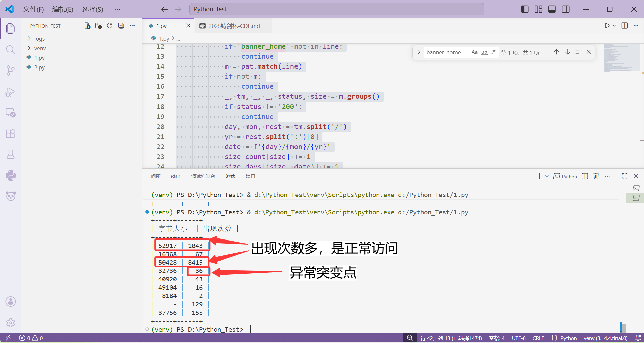Open new terminal profile dropdown

click(x=547, y=176)
